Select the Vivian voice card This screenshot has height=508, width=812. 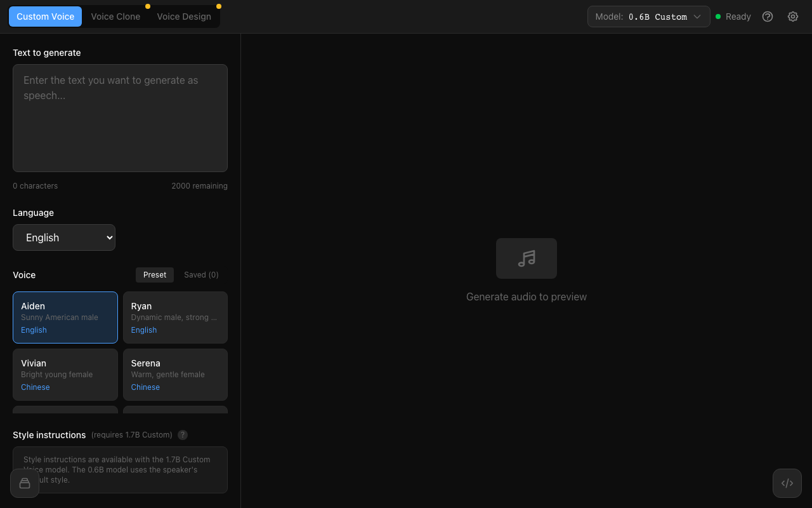pyautogui.click(x=65, y=375)
